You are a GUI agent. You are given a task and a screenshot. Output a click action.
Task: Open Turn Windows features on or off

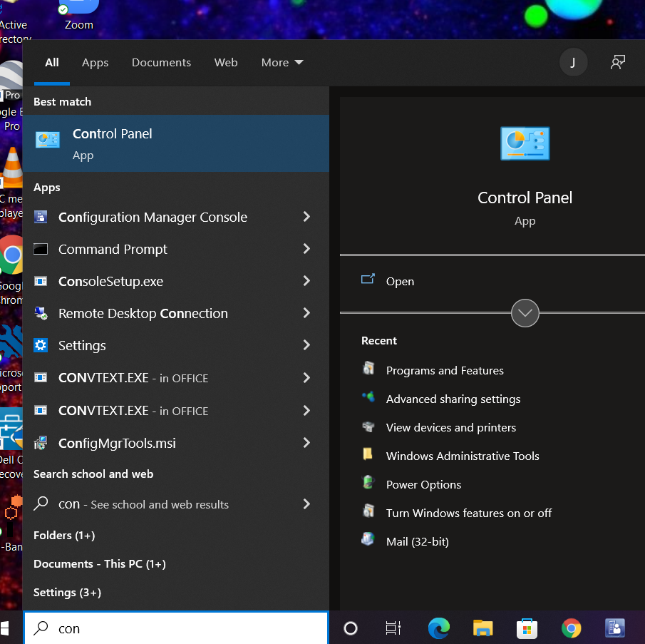tap(468, 513)
